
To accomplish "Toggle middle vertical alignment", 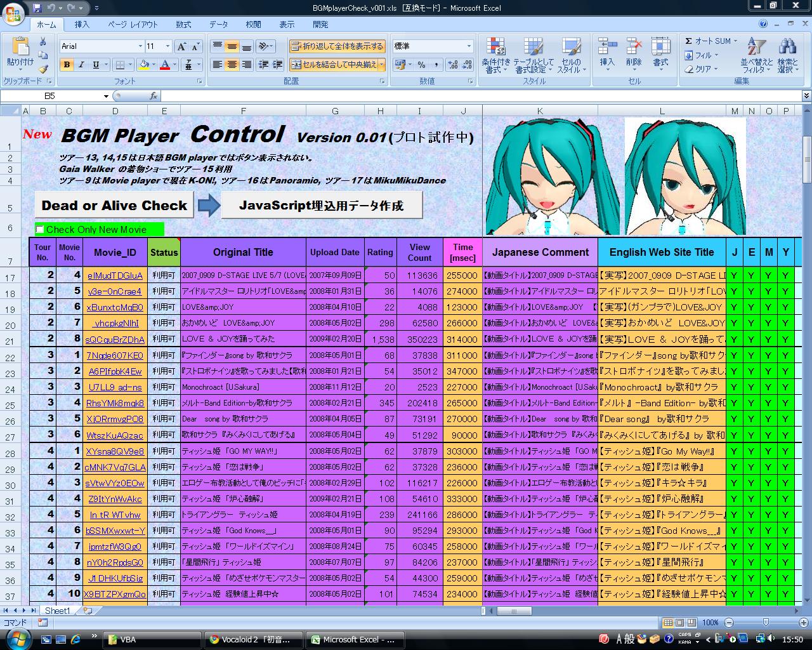I will click(232, 46).
